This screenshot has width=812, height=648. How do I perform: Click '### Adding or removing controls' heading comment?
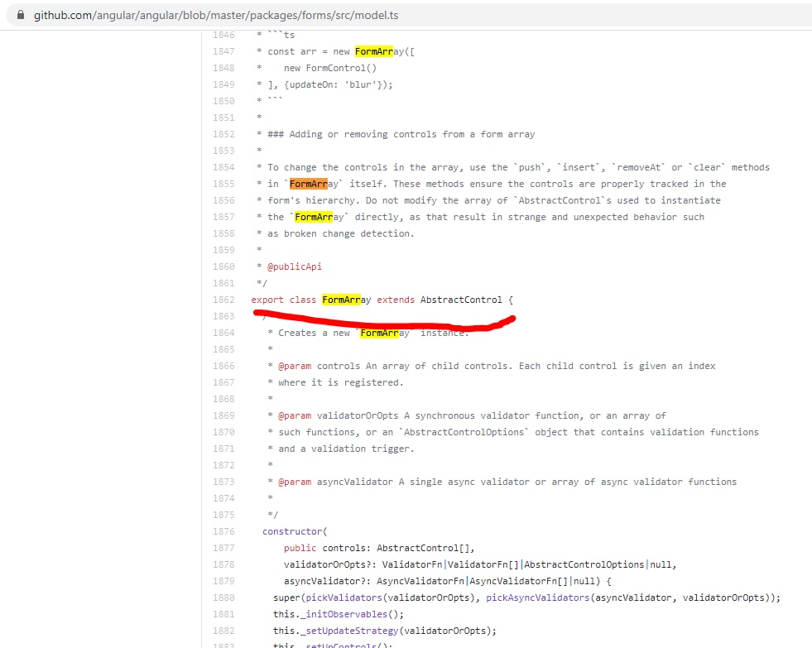401,134
